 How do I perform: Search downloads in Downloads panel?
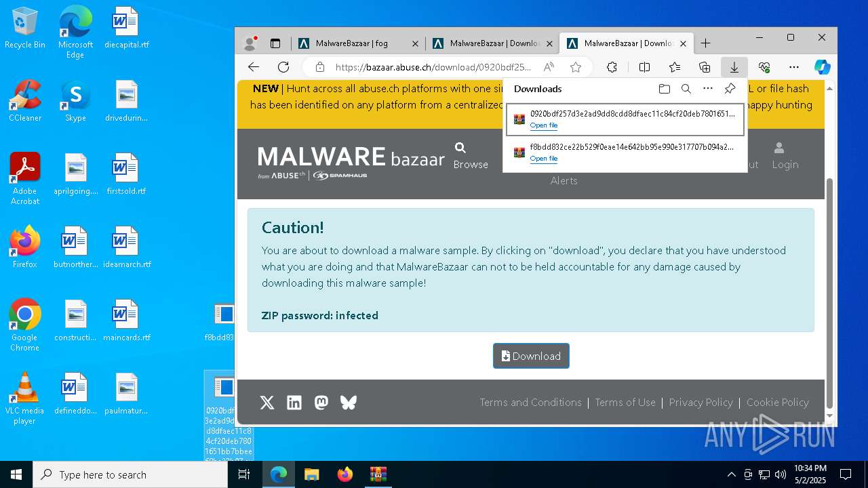coord(686,89)
